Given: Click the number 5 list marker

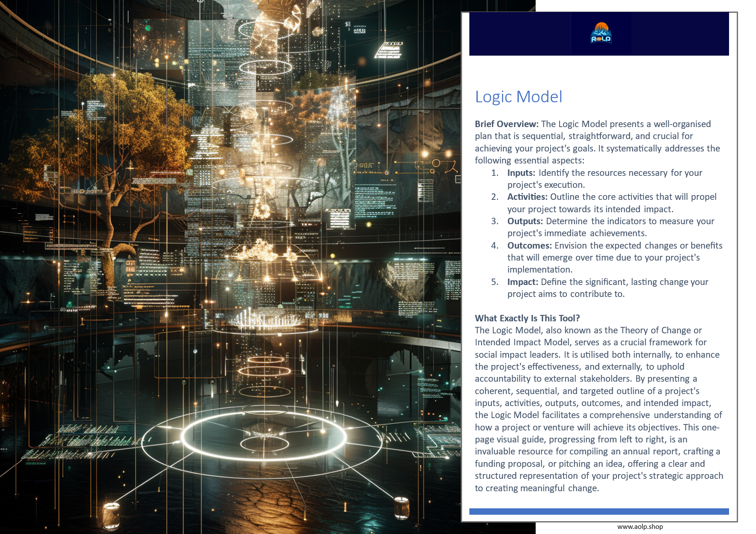Looking at the screenshot, I should 495,282.
